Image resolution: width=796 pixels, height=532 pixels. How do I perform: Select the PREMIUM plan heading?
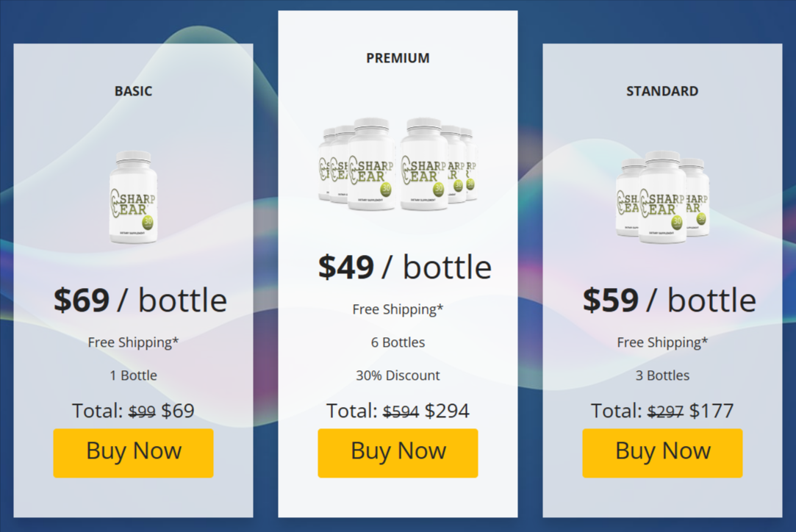pyautogui.click(x=398, y=58)
